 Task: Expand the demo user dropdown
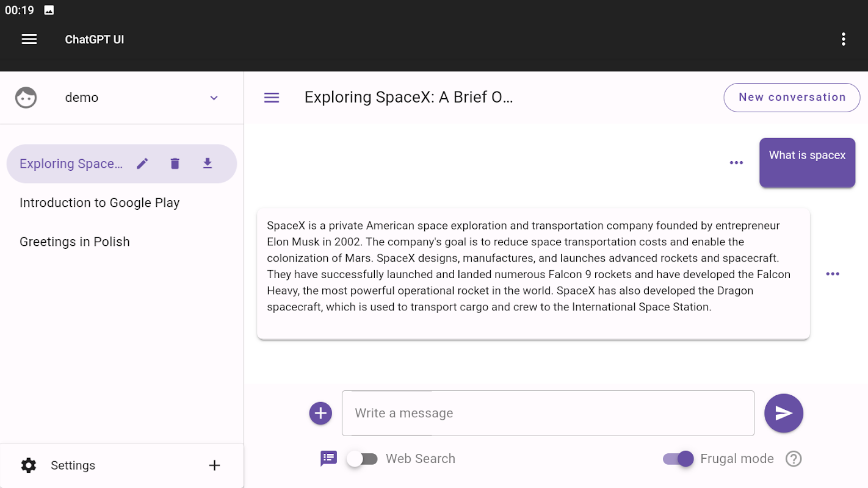coord(214,98)
